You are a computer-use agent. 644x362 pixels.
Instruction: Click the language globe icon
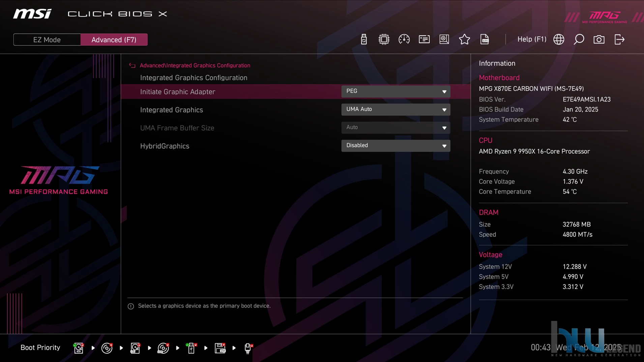point(559,39)
